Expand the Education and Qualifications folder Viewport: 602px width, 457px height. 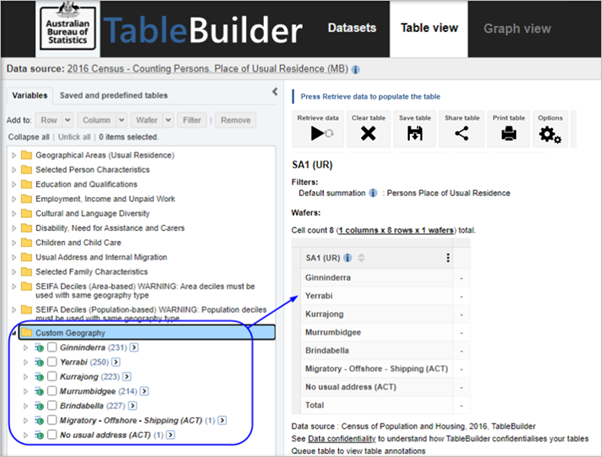pyautogui.click(x=14, y=184)
